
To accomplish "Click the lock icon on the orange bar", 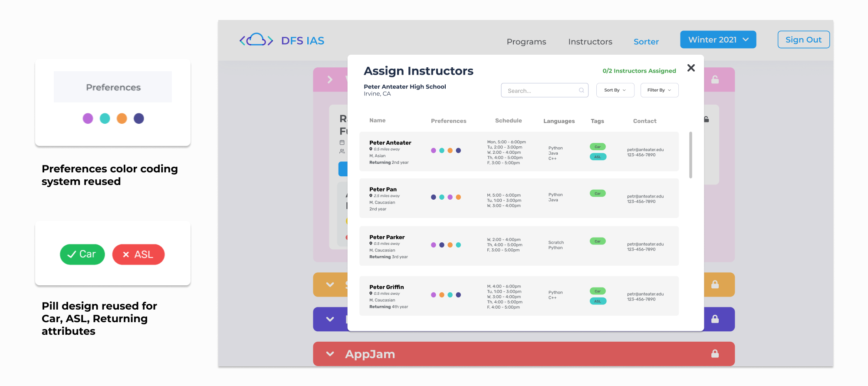I will click(715, 284).
